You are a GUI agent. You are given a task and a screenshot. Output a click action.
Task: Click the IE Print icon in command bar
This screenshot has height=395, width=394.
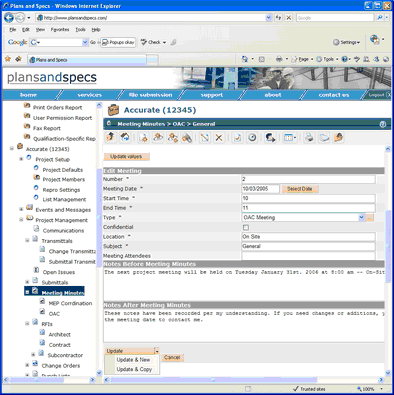point(279,59)
